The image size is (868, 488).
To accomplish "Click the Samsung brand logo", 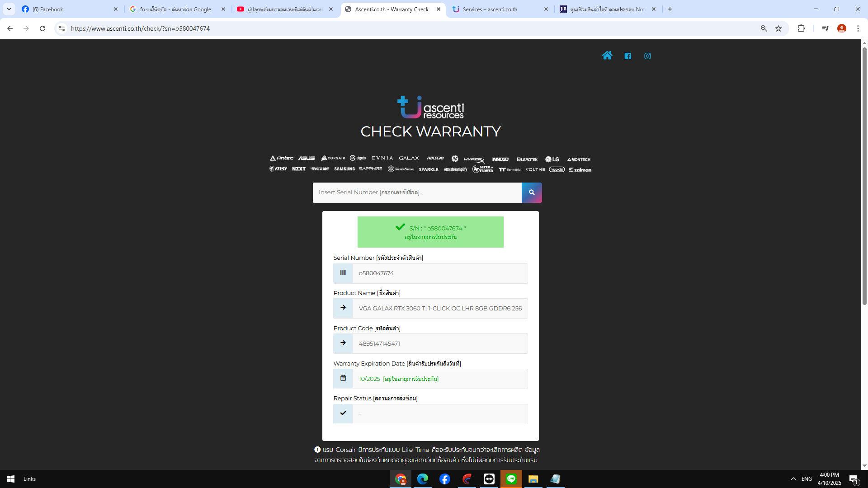I will point(344,169).
